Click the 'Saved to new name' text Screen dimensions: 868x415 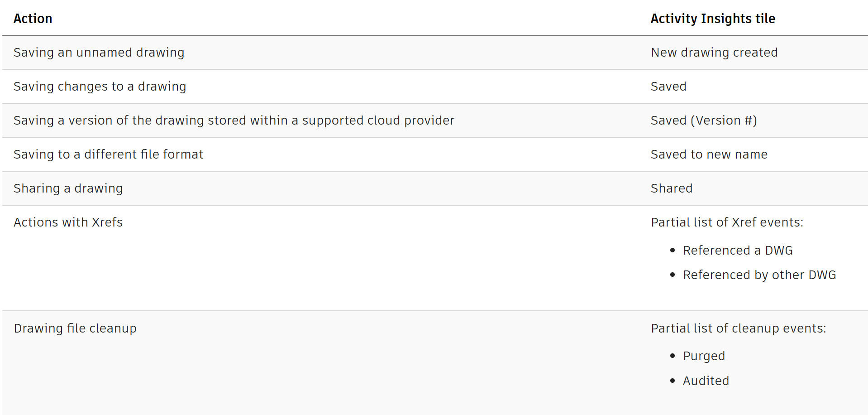coord(709,154)
